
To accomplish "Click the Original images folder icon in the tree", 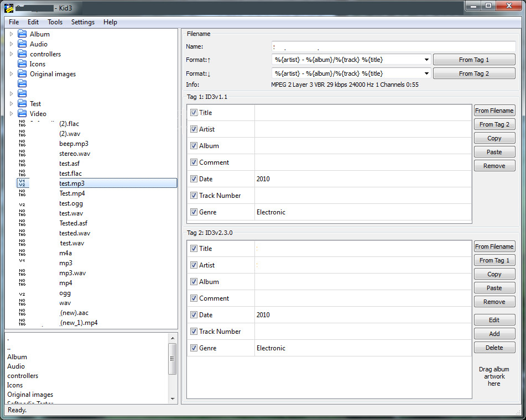I will pos(22,73).
